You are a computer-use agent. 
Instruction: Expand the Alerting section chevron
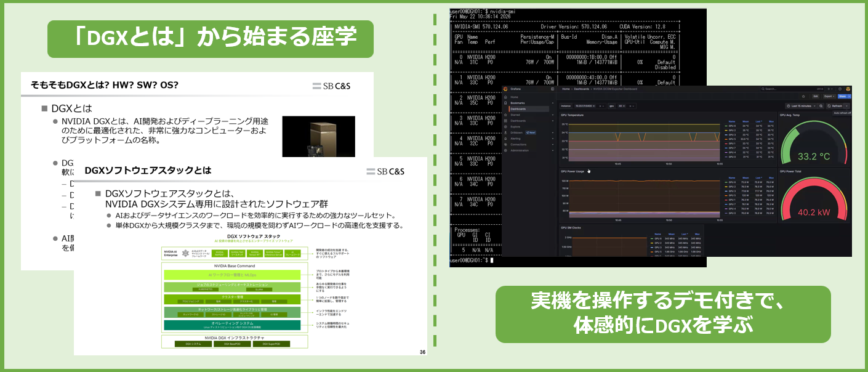point(553,139)
